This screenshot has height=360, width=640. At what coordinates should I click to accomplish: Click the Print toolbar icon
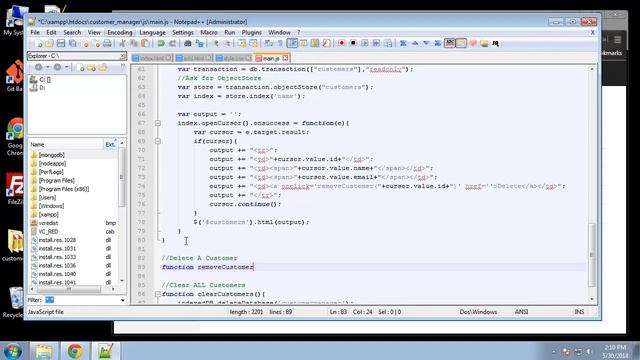click(x=107, y=43)
